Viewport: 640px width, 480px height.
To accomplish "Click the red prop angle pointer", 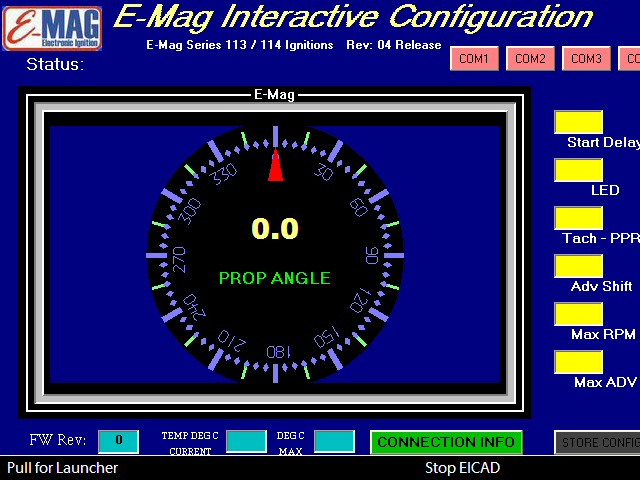I will (276, 165).
